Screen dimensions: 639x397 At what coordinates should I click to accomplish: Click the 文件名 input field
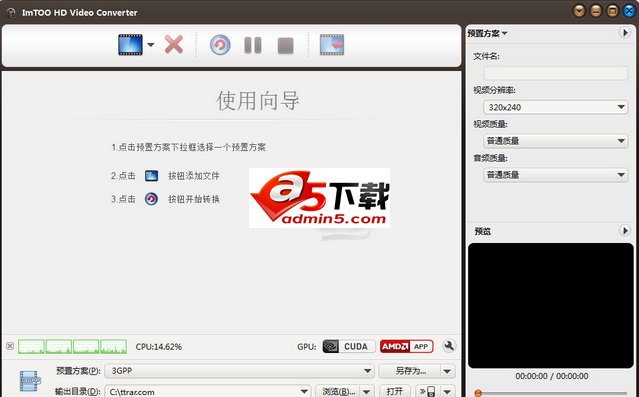pyautogui.click(x=555, y=73)
